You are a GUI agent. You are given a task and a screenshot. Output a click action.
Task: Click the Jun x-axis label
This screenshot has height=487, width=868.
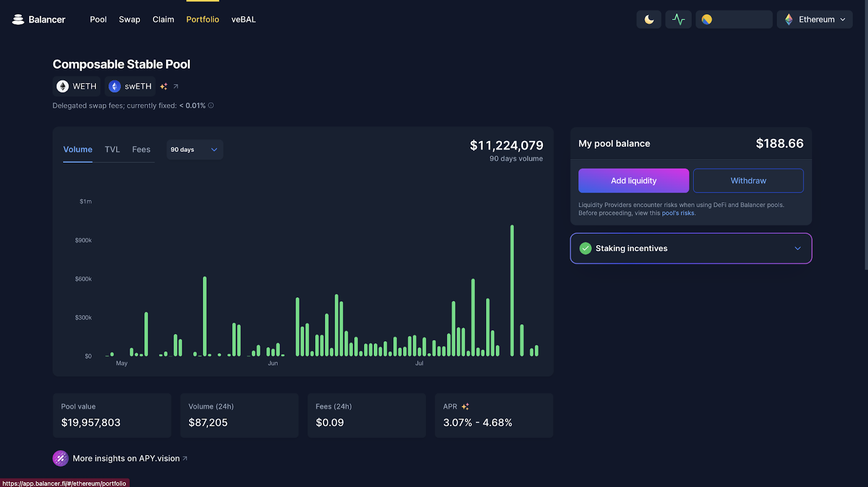pyautogui.click(x=273, y=363)
